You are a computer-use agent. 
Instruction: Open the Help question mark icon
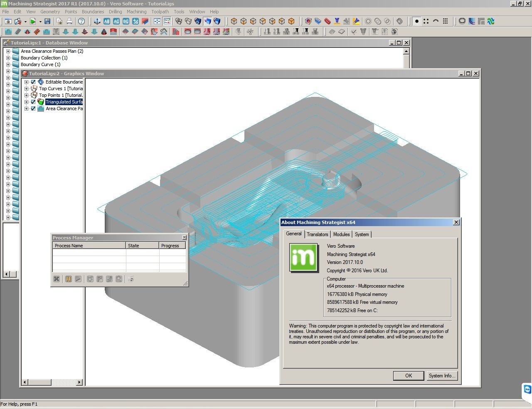pyautogui.click(x=81, y=21)
